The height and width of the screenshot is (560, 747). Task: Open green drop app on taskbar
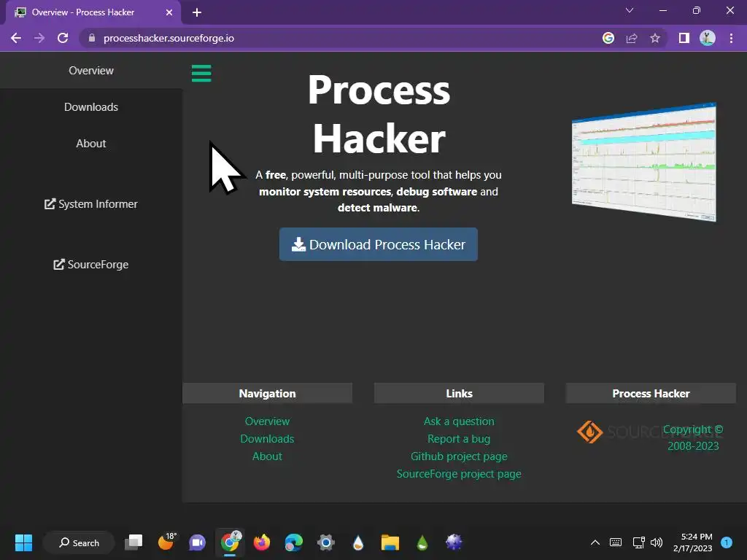pos(422,542)
